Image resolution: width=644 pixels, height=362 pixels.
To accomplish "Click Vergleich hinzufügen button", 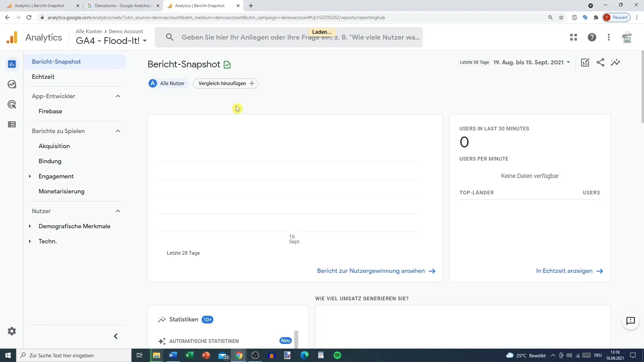I will 225,83.
